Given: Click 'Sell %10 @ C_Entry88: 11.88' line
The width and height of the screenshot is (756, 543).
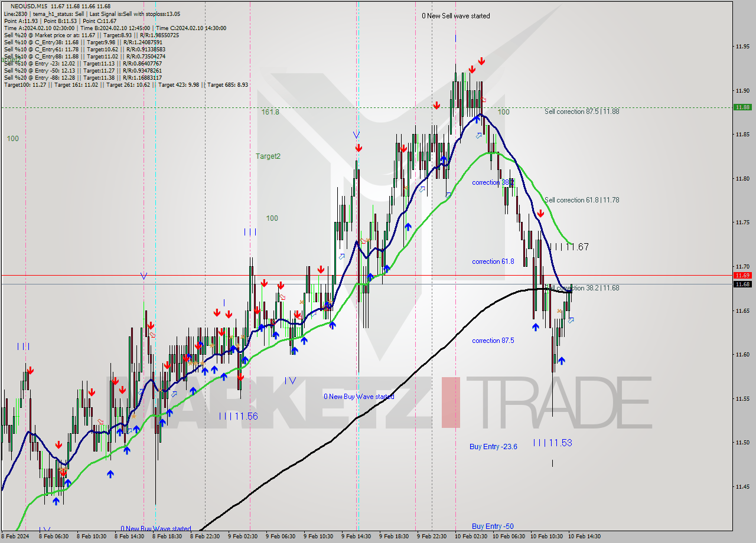Looking at the screenshot, I should coord(84,56).
